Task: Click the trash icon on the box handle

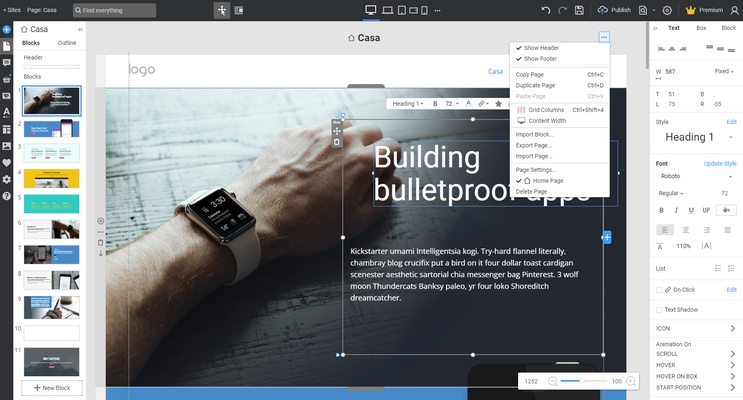Action: point(336,142)
